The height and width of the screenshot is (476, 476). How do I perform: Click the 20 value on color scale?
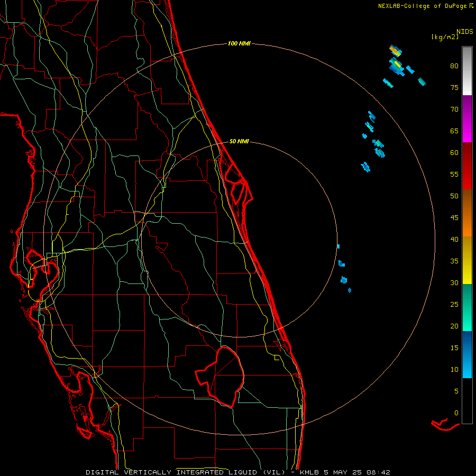click(454, 326)
